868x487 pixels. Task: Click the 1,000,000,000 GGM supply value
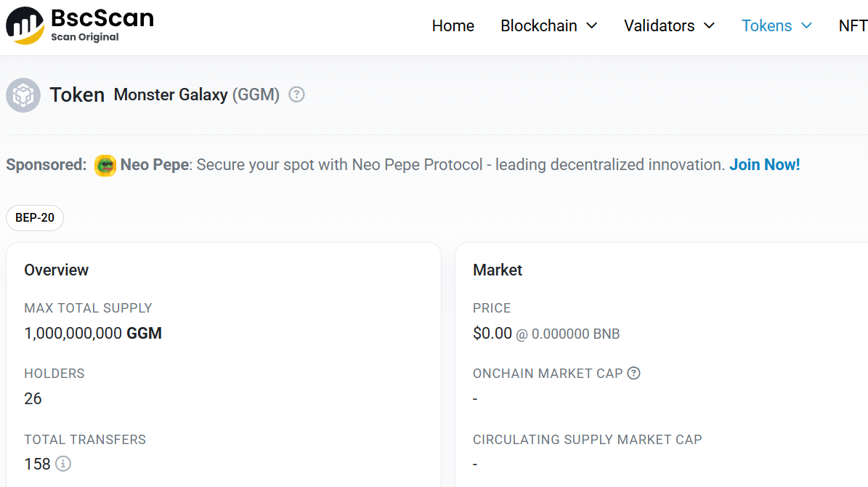[x=93, y=334]
